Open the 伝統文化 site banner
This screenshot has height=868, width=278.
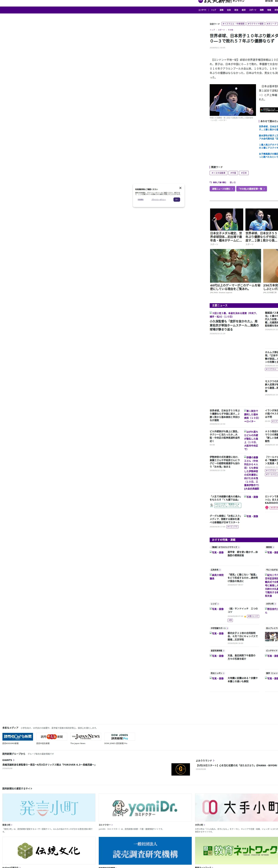pyautogui.click(x=49, y=851)
